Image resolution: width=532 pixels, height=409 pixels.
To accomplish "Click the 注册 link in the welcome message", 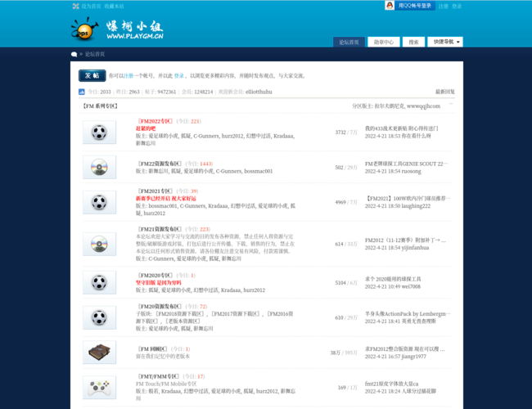I will click(128, 75).
